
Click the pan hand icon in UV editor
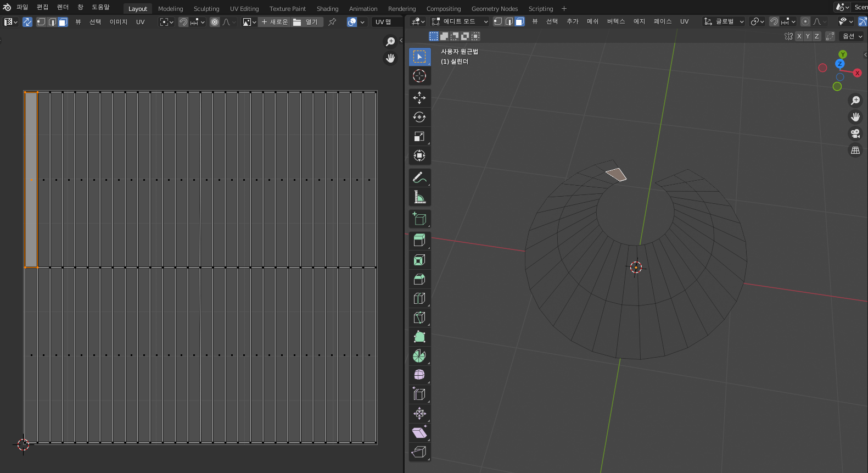point(390,58)
